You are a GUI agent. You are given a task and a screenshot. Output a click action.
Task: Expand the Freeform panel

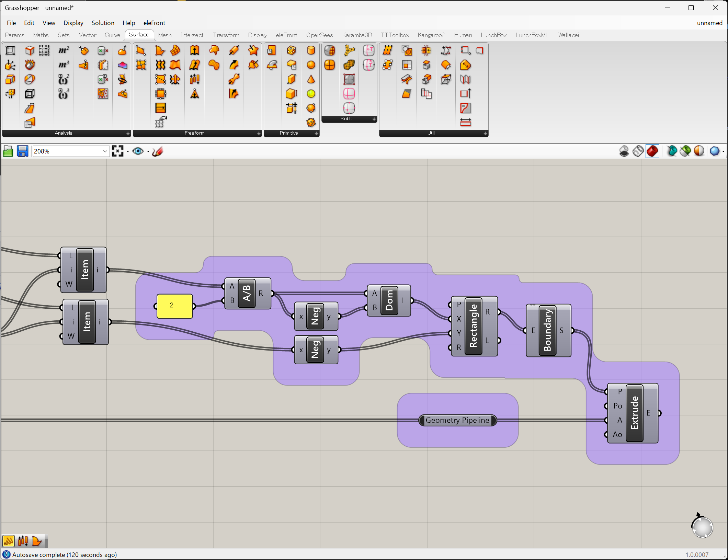tap(259, 133)
